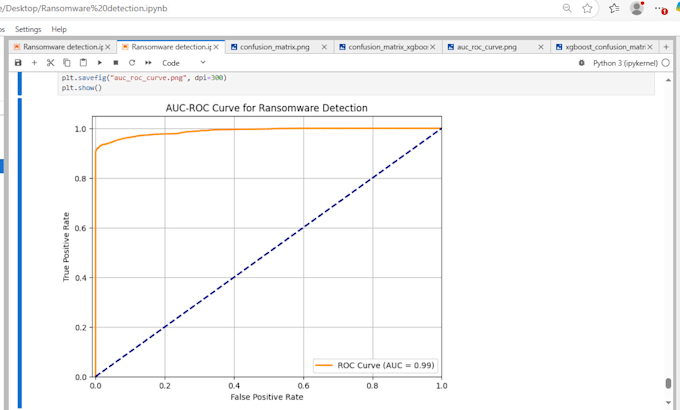Image resolution: width=680 pixels, height=410 pixels.
Task: Click the True Positive Rate axis label
Action: pyautogui.click(x=66, y=247)
